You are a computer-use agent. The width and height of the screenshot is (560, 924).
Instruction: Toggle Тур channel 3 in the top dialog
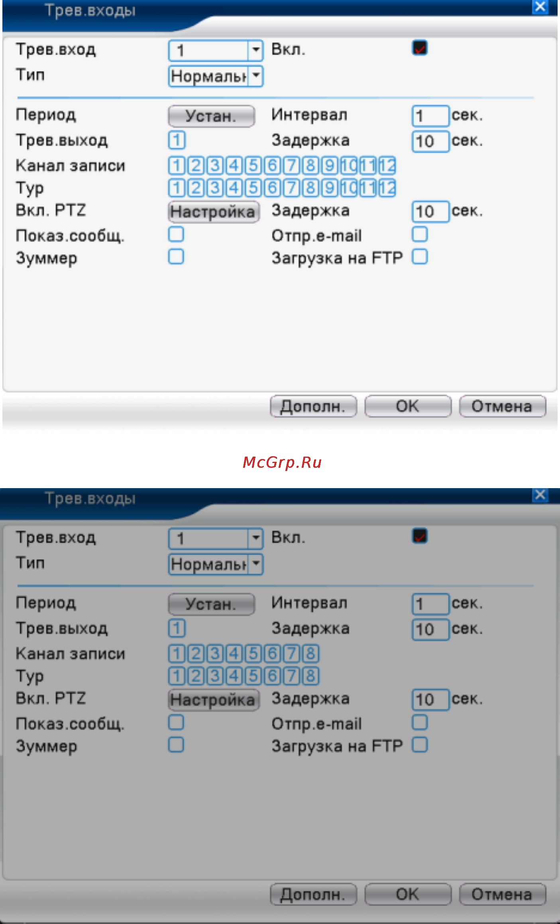point(215,188)
